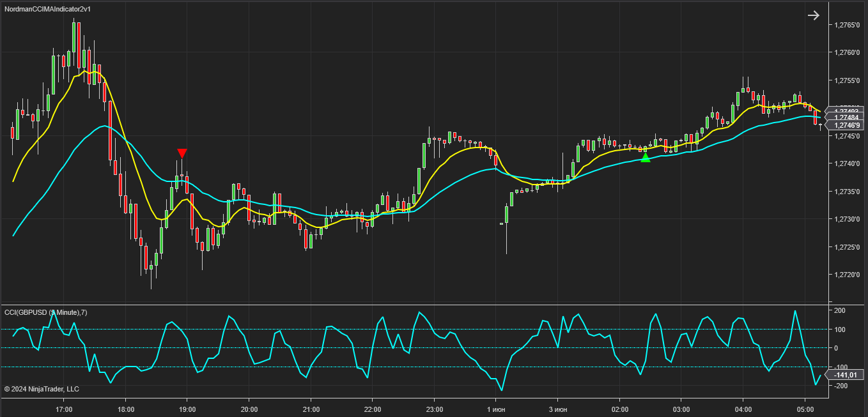Click the 19:00 time axis label
Screen dimensions: 868x417
(x=187, y=409)
